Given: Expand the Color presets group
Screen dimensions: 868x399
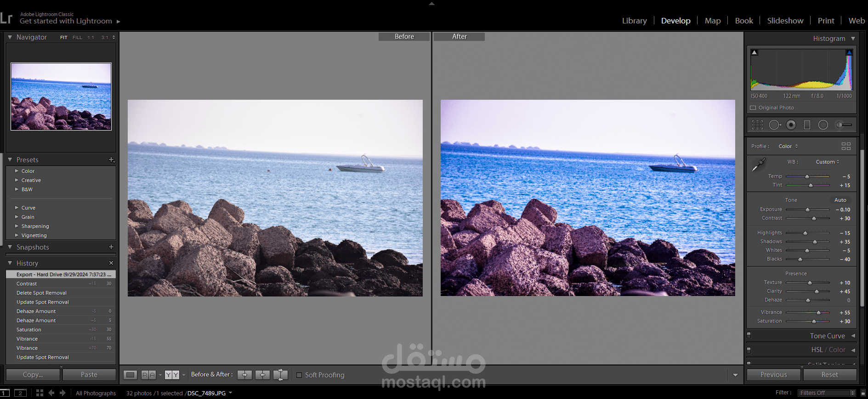Looking at the screenshot, I should 17,171.
